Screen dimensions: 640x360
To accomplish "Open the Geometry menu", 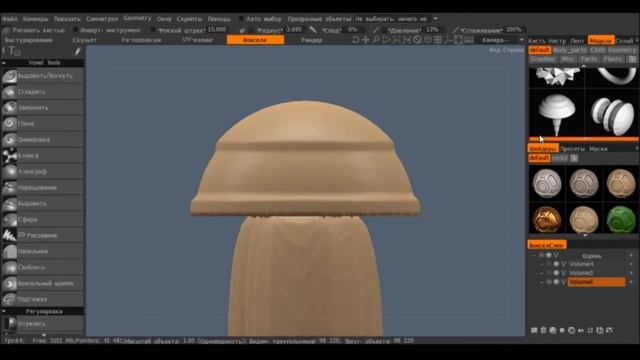I will [x=137, y=18].
